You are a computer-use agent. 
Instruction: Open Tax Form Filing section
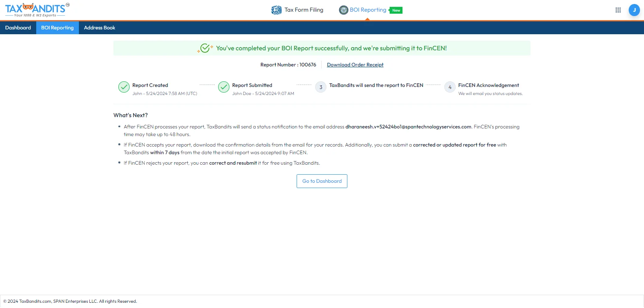(x=303, y=10)
